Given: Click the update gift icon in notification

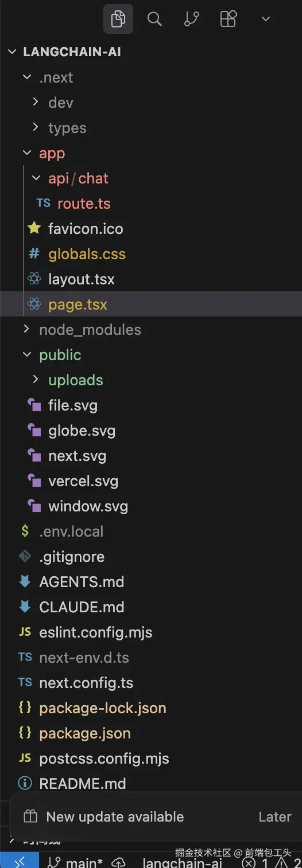Looking at the screenshot, I should 30,817.
